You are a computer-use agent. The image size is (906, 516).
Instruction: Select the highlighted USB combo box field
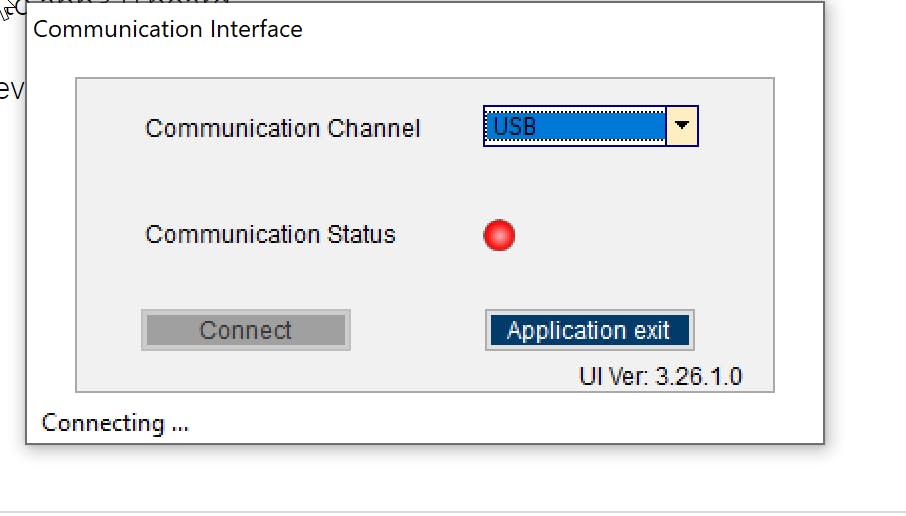(574, 127)
